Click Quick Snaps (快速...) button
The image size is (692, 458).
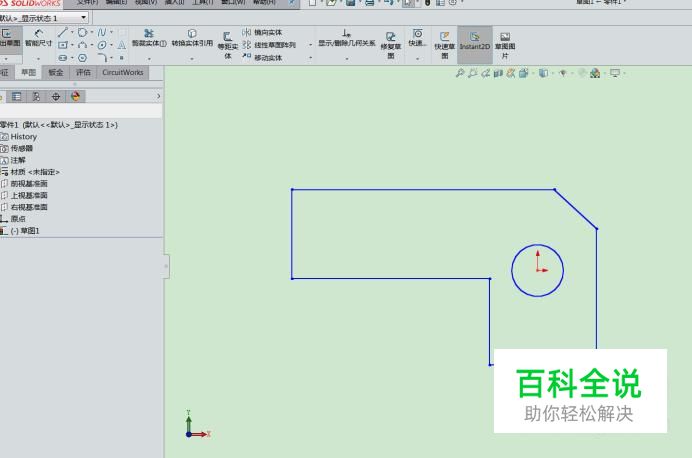pyautogui.click(x=417, y=38)
